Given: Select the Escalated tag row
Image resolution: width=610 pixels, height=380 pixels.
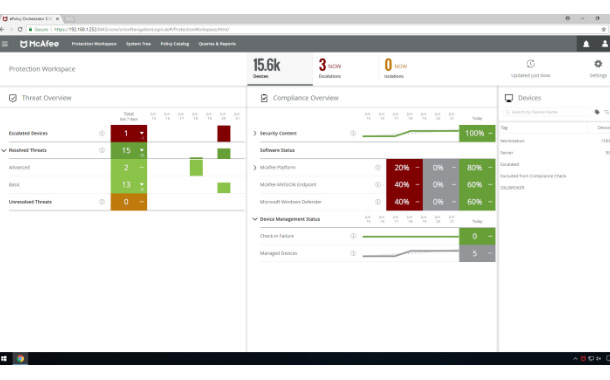Looking at the screenshot, I should coord(555,164).
